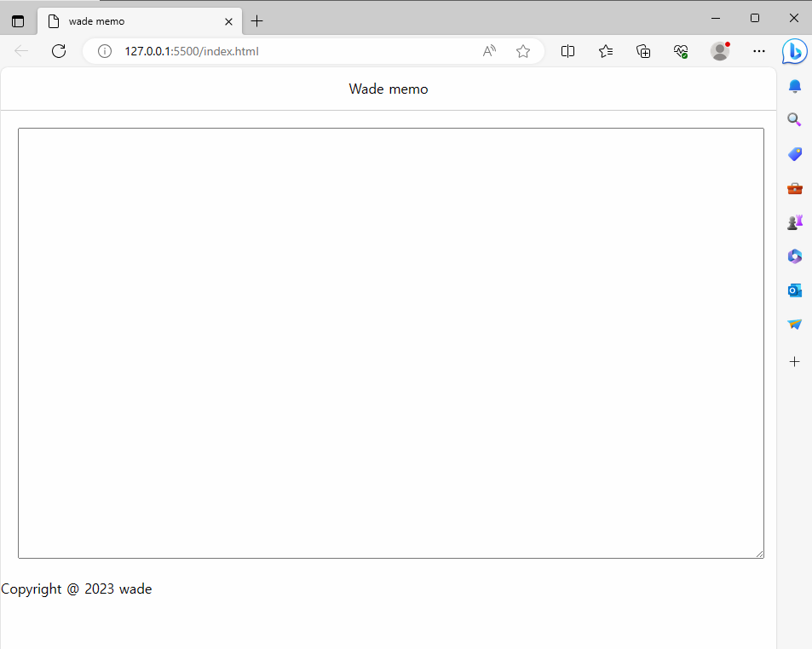Click inside the memo text area
This screenshot has height=649, width=812.
(x=391, y=343)
